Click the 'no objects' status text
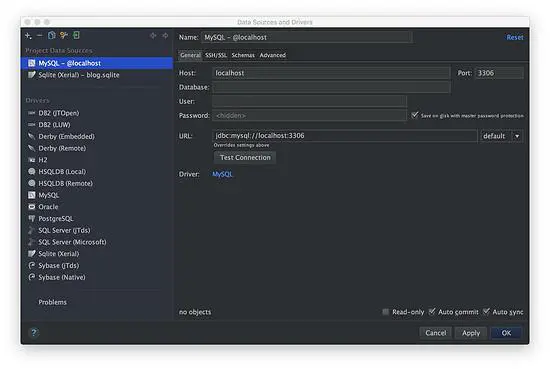Viewport: 550px width, 369px height. point(195,312)
